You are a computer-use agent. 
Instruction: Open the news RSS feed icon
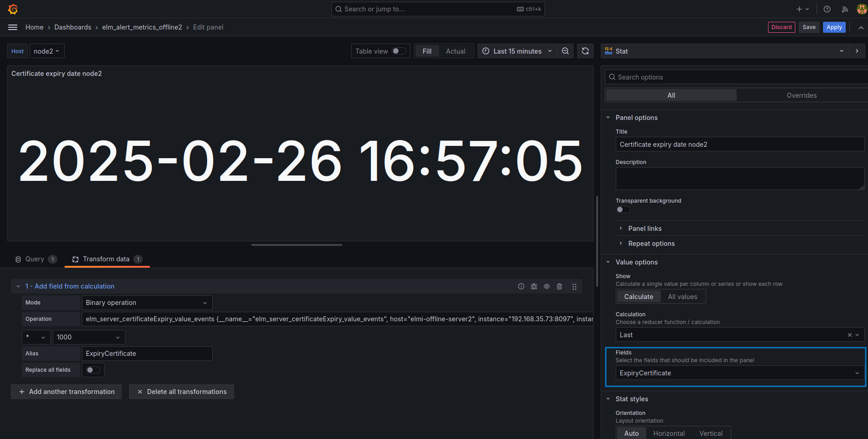point(845,9)
